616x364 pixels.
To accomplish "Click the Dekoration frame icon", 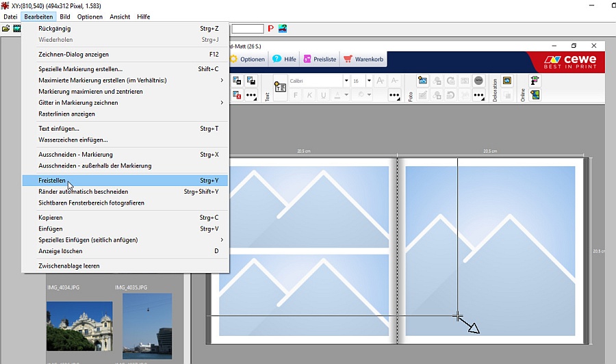I will pos(507,81).
